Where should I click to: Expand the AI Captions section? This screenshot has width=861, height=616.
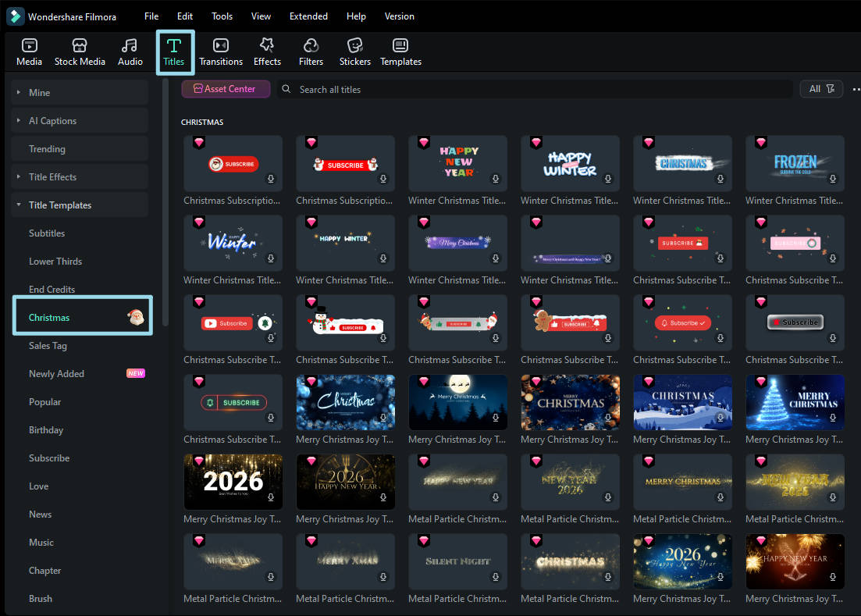click(x=19, y=120)
